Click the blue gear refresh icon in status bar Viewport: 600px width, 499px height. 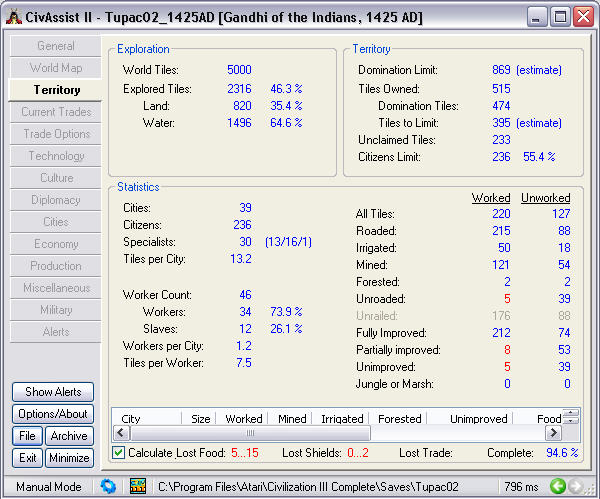(x=108, y=486)
